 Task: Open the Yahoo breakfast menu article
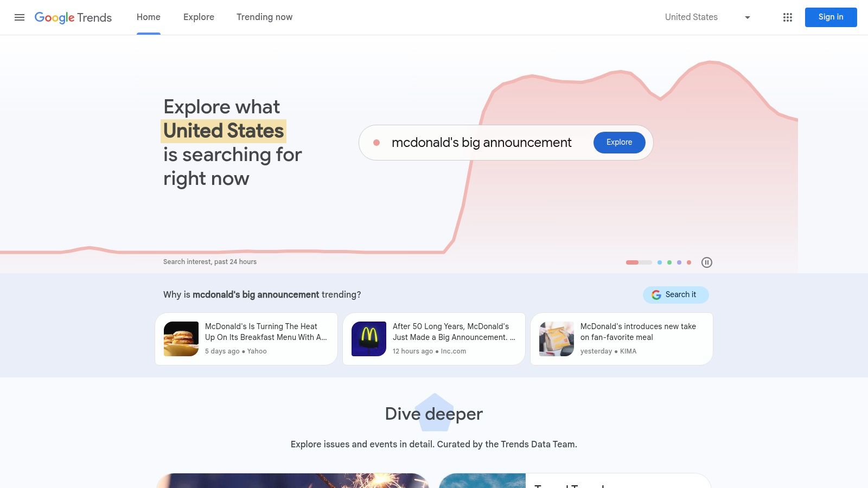pos(246,339)
